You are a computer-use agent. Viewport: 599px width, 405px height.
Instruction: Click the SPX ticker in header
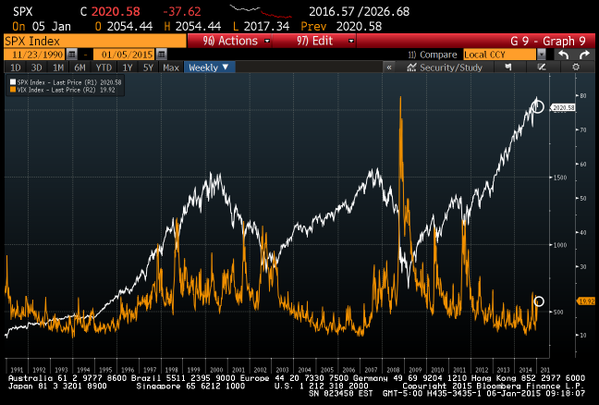pyautogui.click(x=23, y=11)
